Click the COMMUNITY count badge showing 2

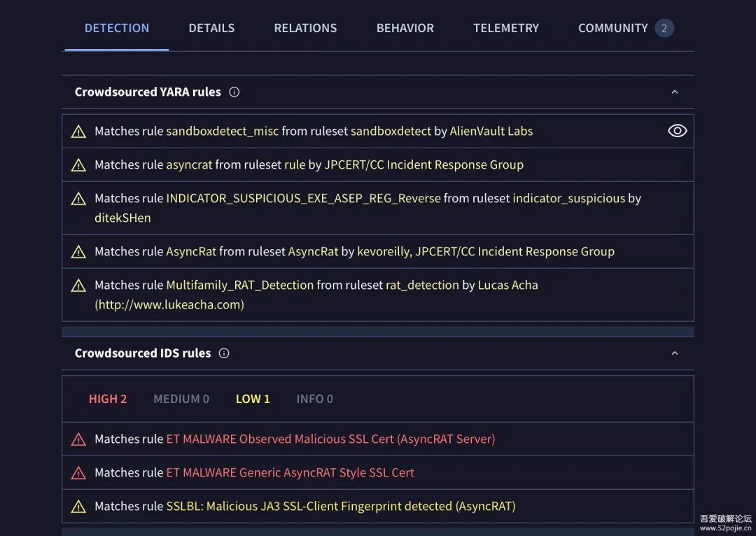tap(664, 28)
